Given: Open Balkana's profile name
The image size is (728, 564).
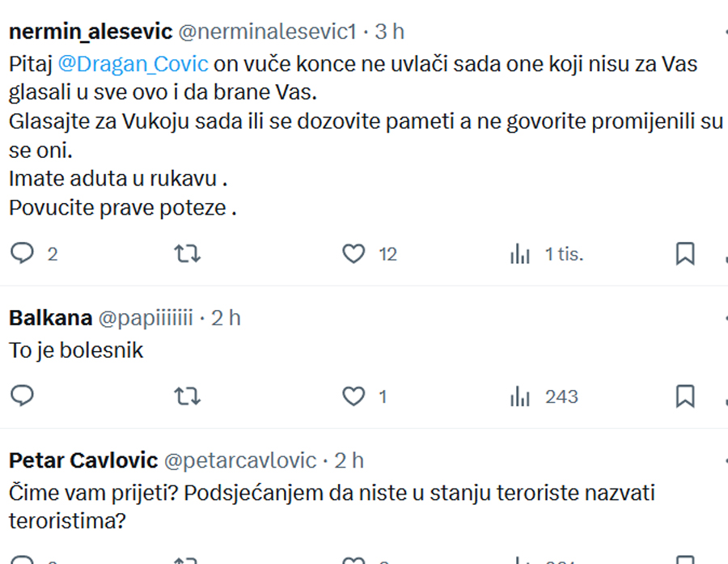Looking at the screenshot, I should 51,318.
